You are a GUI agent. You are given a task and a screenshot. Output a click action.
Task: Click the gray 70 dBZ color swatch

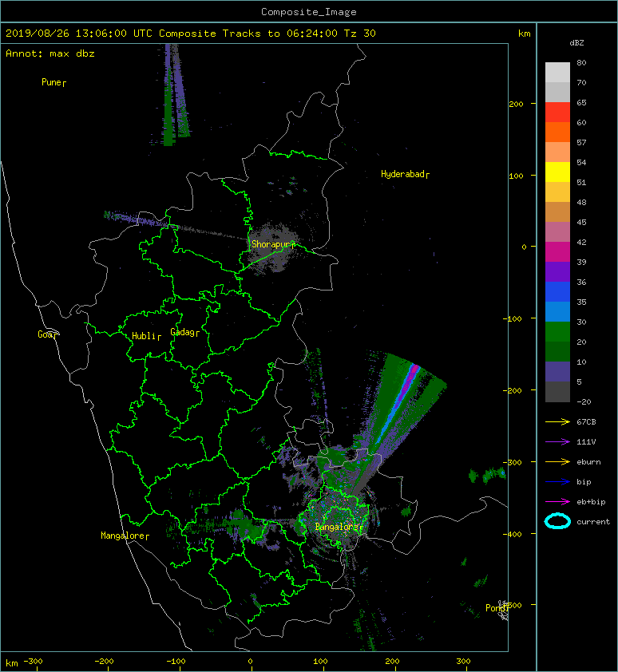pyautogui.click(x=557, y=92)
